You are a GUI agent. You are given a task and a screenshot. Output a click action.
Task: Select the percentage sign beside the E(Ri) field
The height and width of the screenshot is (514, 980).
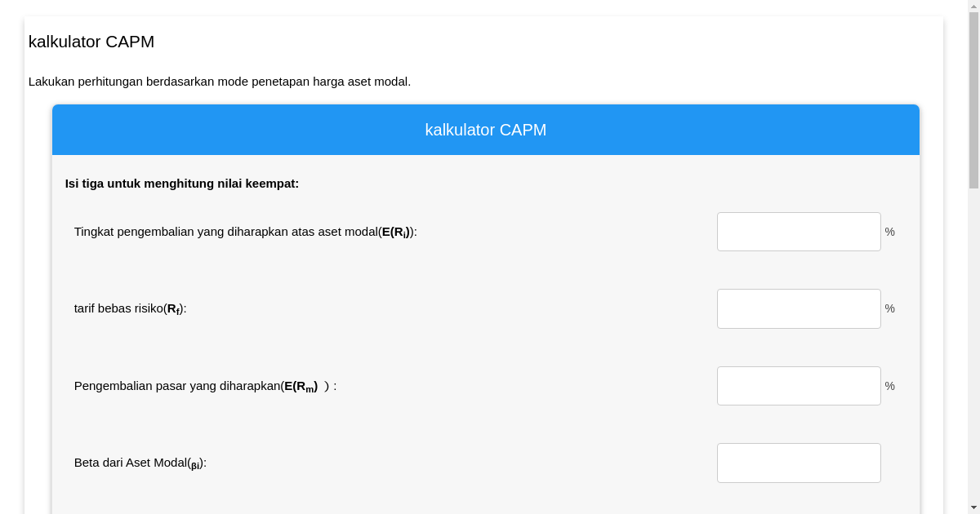point(889,231)
